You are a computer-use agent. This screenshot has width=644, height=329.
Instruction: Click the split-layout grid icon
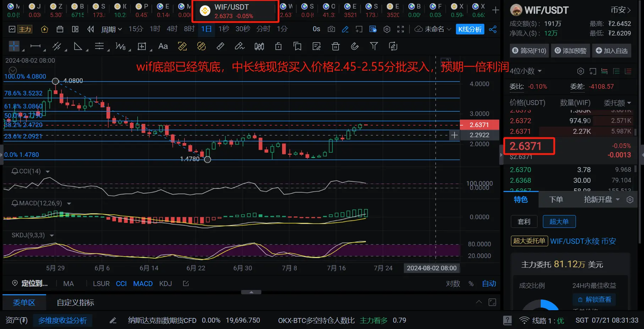coord(75,29)
